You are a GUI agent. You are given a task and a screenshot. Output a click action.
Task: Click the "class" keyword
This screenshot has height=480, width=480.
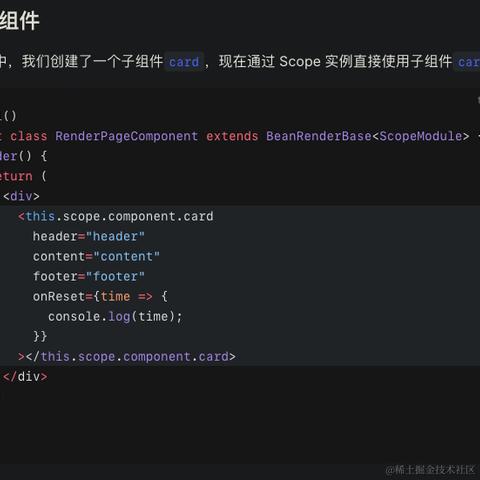tap(29, 136)
